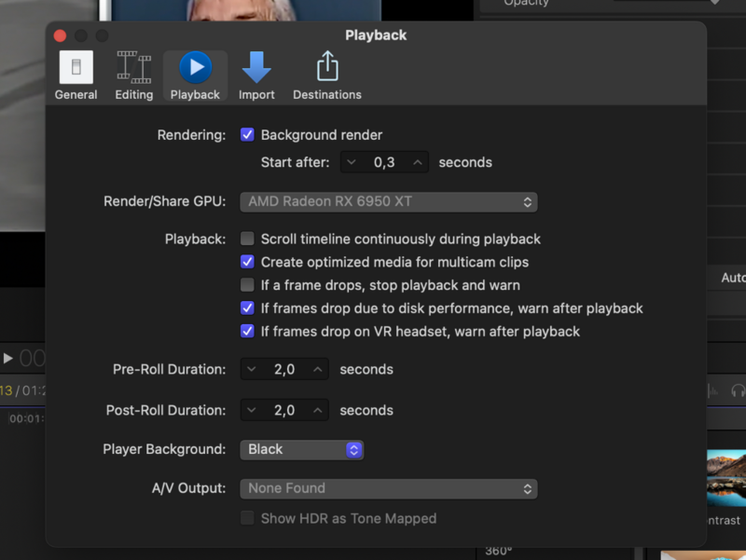Decrease the Start after seconds value
This screenshot has width=746, height=560.
pos(352,162)
